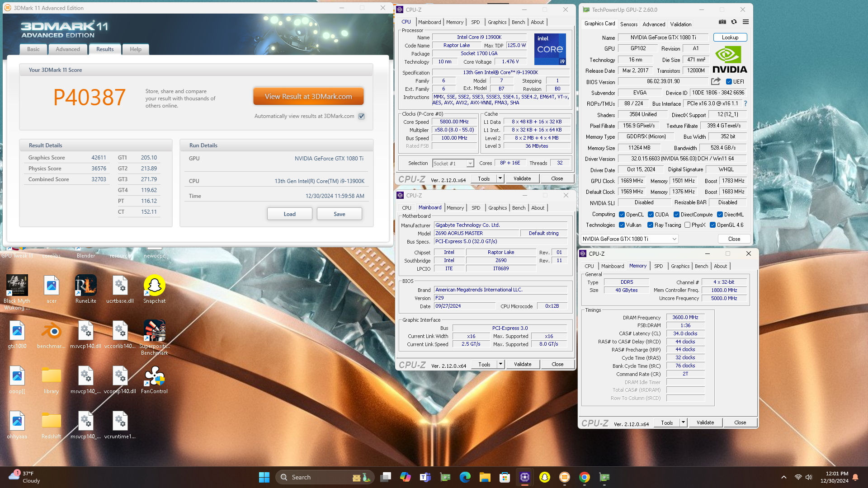Open the notification bell in system tray

(x=855, y=477)
